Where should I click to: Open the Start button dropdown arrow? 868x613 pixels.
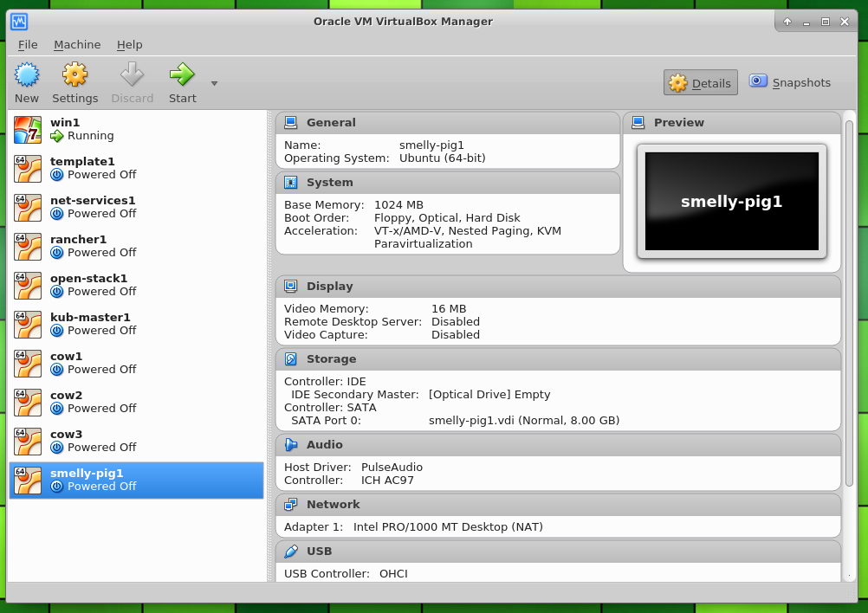[x=214, y=83]
